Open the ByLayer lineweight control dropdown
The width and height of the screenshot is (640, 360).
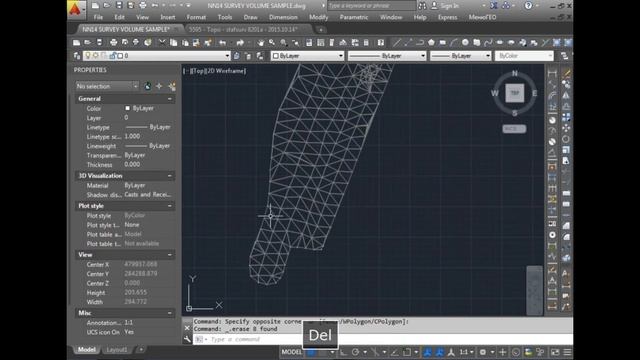tap(460, 56)
